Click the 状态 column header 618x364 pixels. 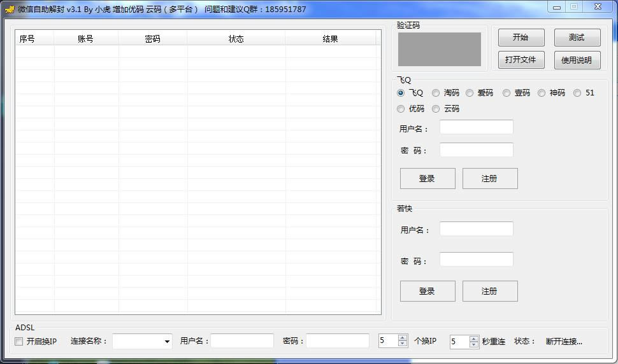236,39
